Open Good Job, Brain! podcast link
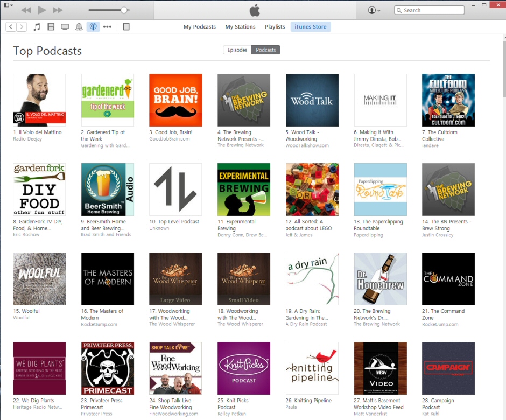 173,132
